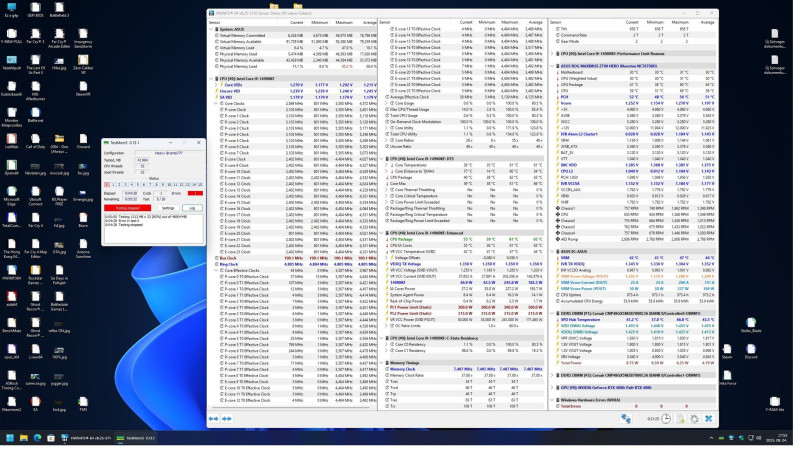Click the Minimum column header in right pane
This screenshot has width=800, height=457.
[654, 22]
